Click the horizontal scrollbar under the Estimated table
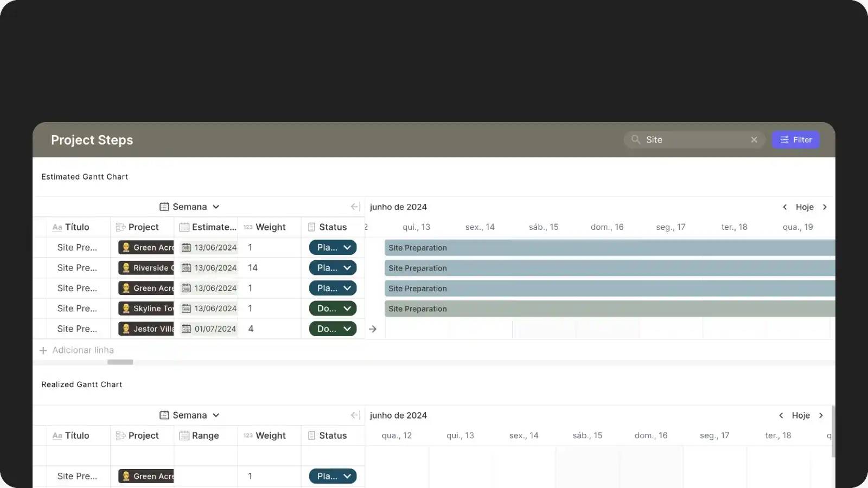The height and width of the screenshot is (488, 868). coord(120,362)
